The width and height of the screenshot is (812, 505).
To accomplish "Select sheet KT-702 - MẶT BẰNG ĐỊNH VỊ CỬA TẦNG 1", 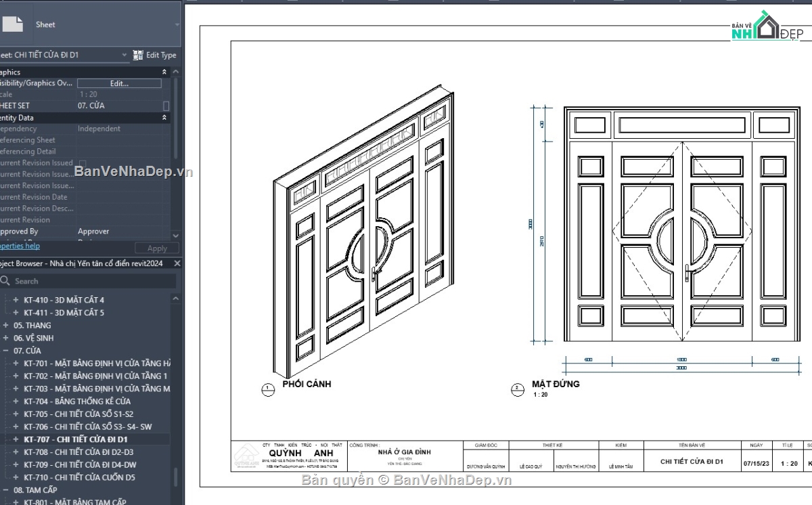I will 95,376.
